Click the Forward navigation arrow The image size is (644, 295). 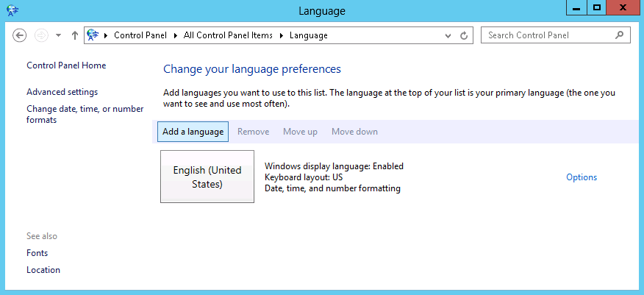(42, 35)
